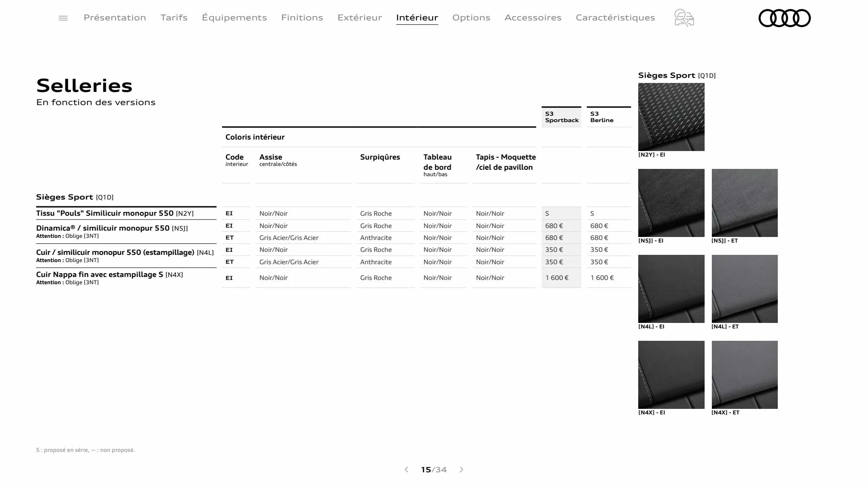
Task: Click En fonction des versions subtitle
Action: (96, 102)
